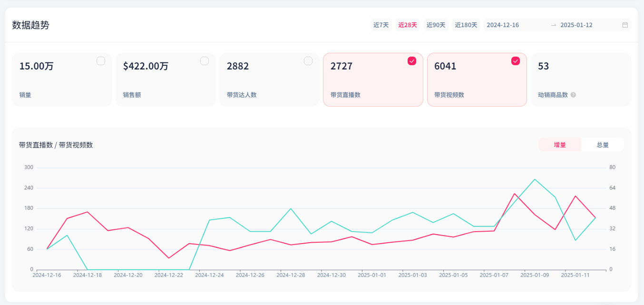Click teal line peak near 2025-01-09
This screenshot has height=305, width=644.
click(535, 179)
